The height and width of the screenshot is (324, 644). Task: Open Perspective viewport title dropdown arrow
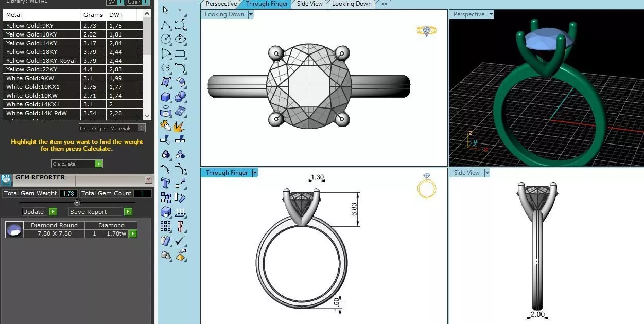[x=491, y=14]
